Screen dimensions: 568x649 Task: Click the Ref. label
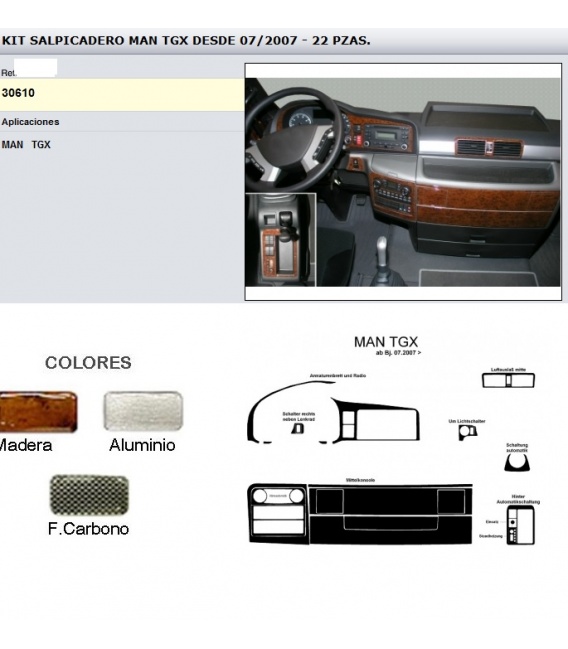(8, 73)
